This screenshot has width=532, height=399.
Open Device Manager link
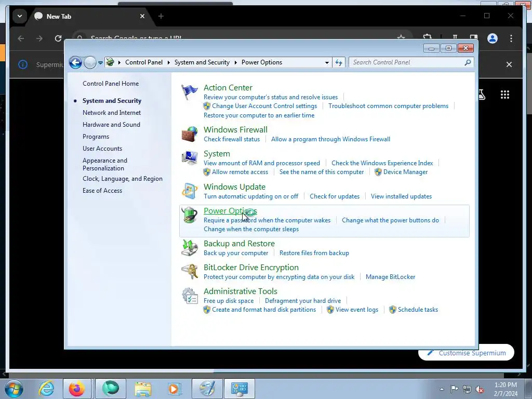click(405, 172)
